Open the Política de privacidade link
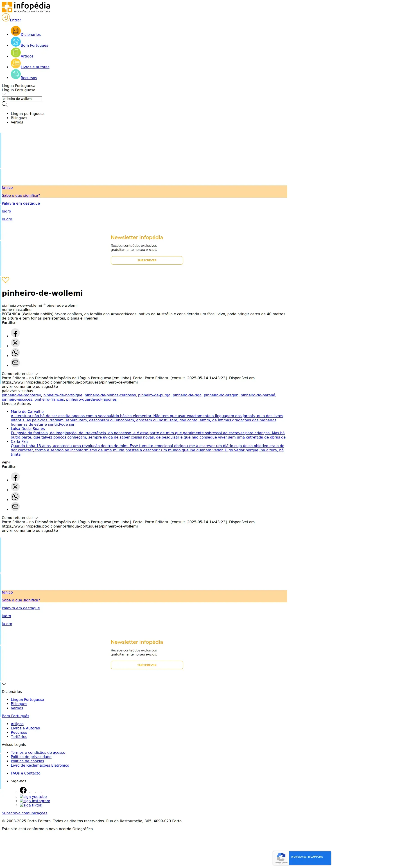The image size is (407, 868). pyautogui.click(x=31, y=757)
